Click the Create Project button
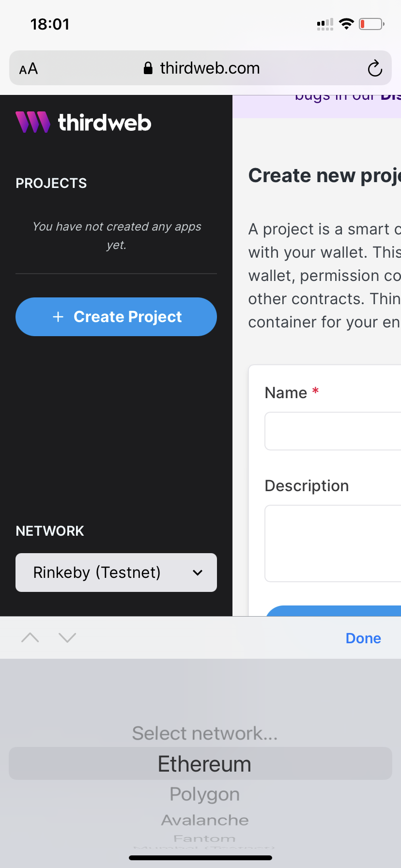 (116, 317)
